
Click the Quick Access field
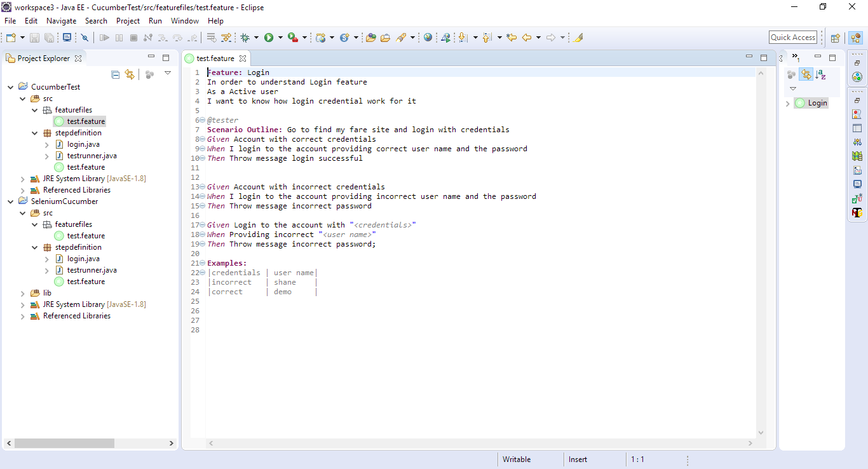pos(792,37)
